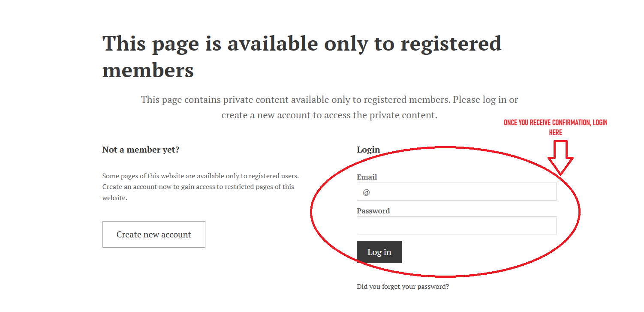The height and width of the screenshot is (312, 644).
Task: Click the "This page contains private content" paragraph
Action: tap(329, 100)
